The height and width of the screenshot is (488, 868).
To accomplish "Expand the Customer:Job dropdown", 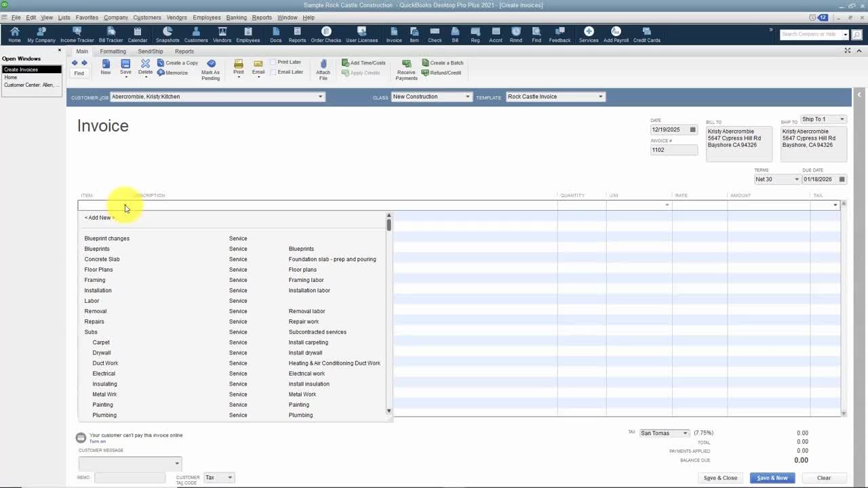I will 320,96.
